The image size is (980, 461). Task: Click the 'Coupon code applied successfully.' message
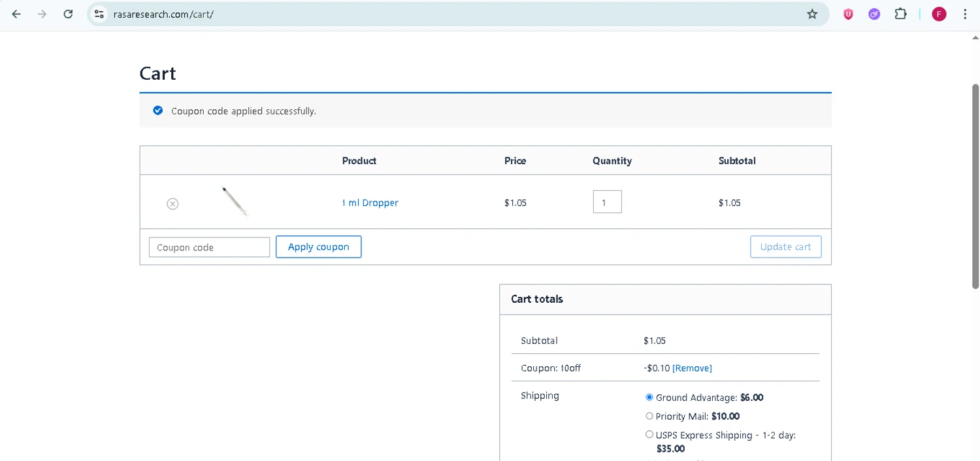pos(244,111)
